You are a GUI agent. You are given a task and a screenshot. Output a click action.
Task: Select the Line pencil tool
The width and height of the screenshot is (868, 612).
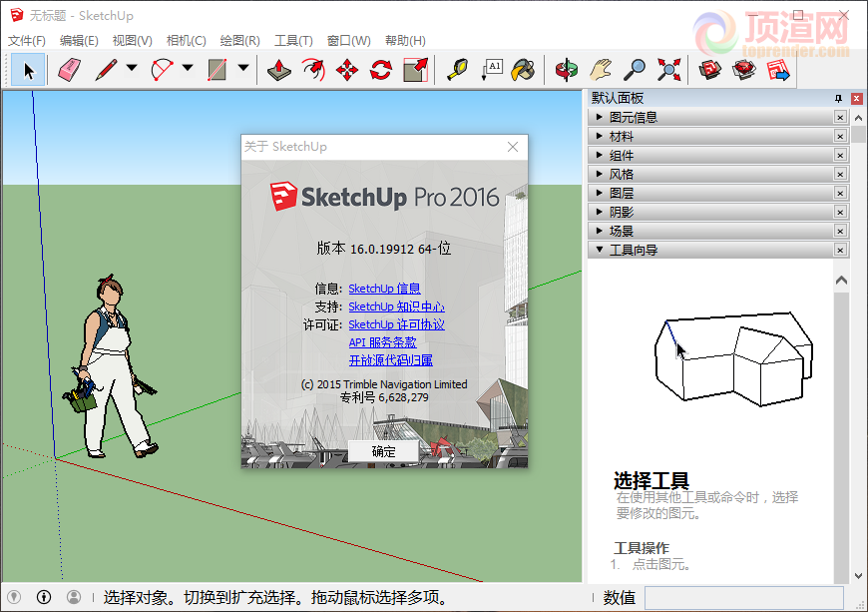click(106, 70)
